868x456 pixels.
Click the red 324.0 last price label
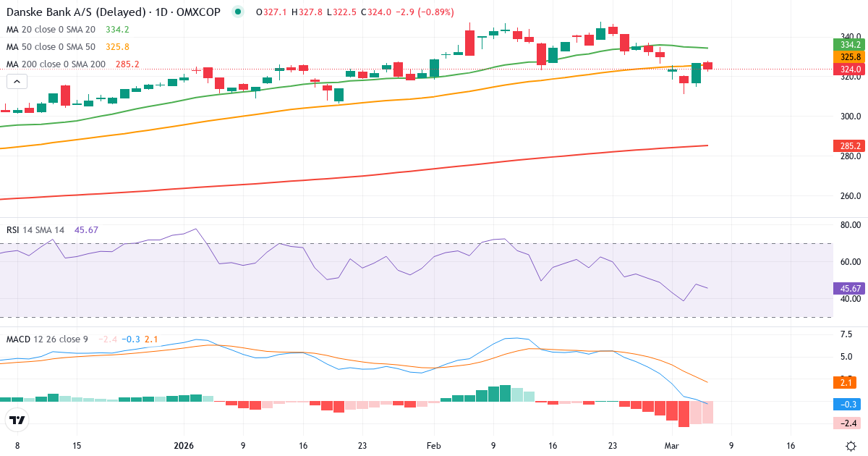(848, 69)
